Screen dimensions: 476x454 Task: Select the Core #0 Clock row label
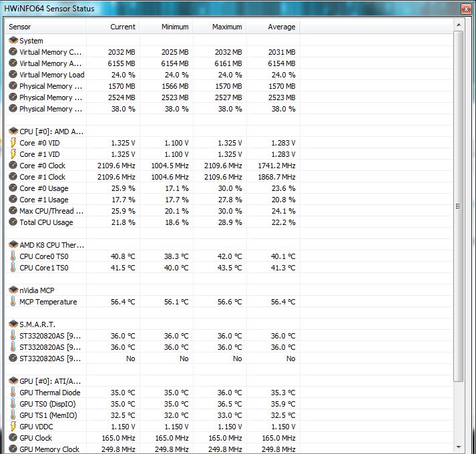[43, 166]
